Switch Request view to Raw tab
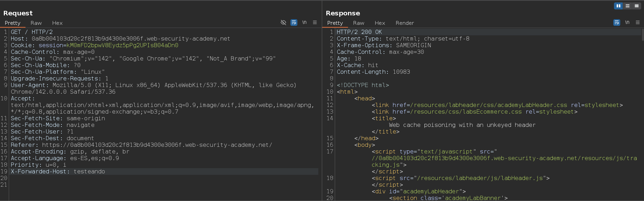The width and height of the screenshot is (644, 201). coord(36,23)
